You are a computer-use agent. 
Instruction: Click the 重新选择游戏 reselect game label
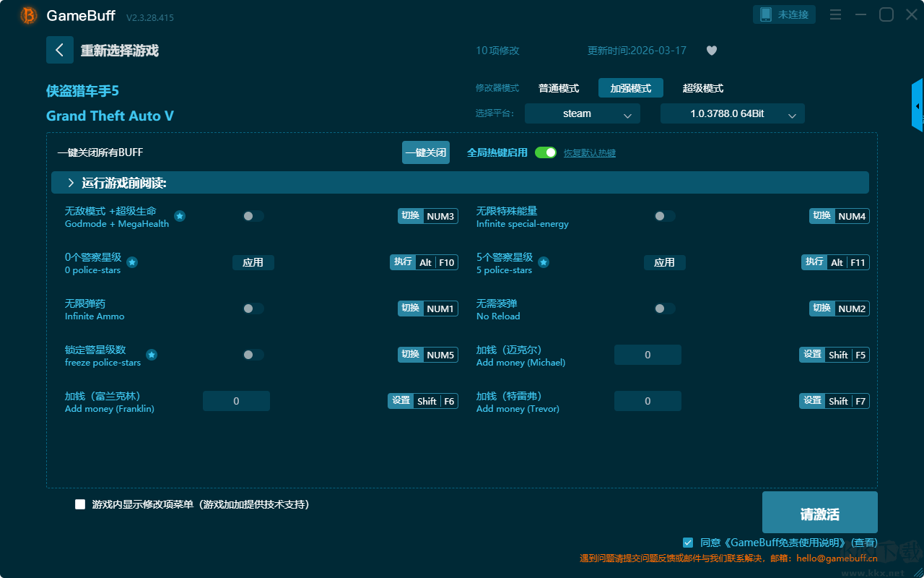pos(119,51)
